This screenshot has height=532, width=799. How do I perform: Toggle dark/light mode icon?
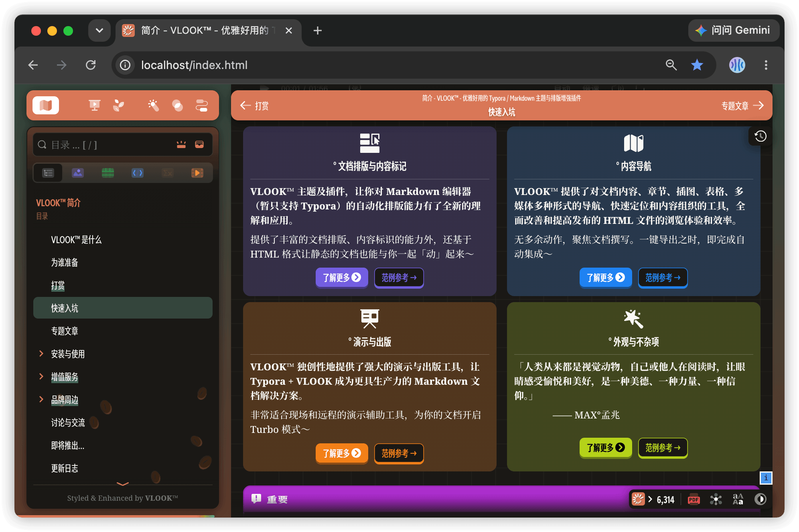(760, 500)
